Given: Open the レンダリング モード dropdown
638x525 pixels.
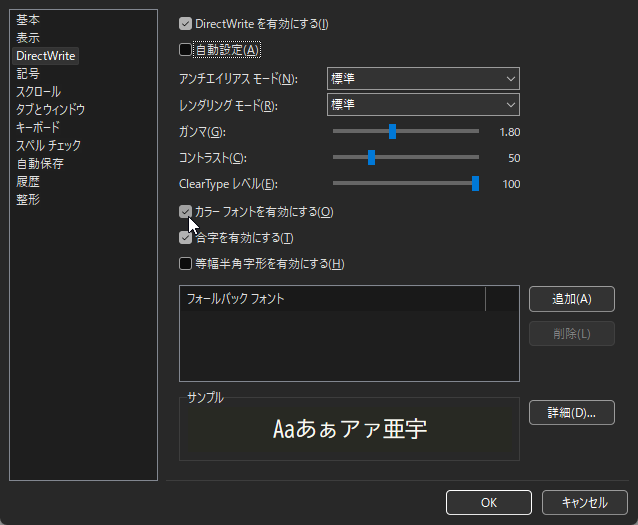Looking at the screenshot, I should pos(423,105).
